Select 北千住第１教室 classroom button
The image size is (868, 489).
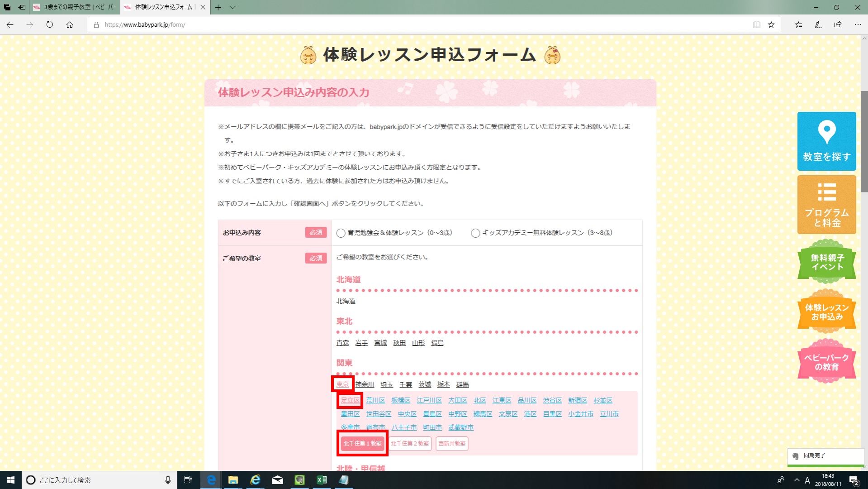tap(362, 444)
